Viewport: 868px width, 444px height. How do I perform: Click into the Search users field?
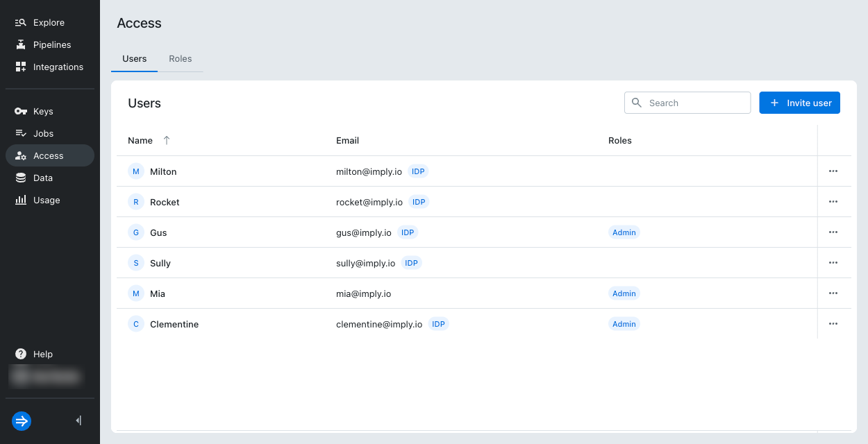(687, 103)
